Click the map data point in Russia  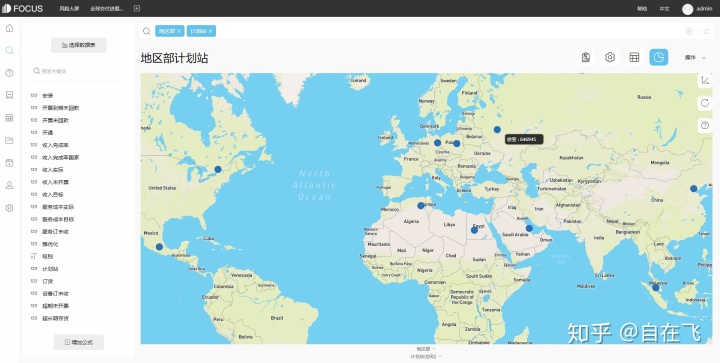click(x=497, y=130)
